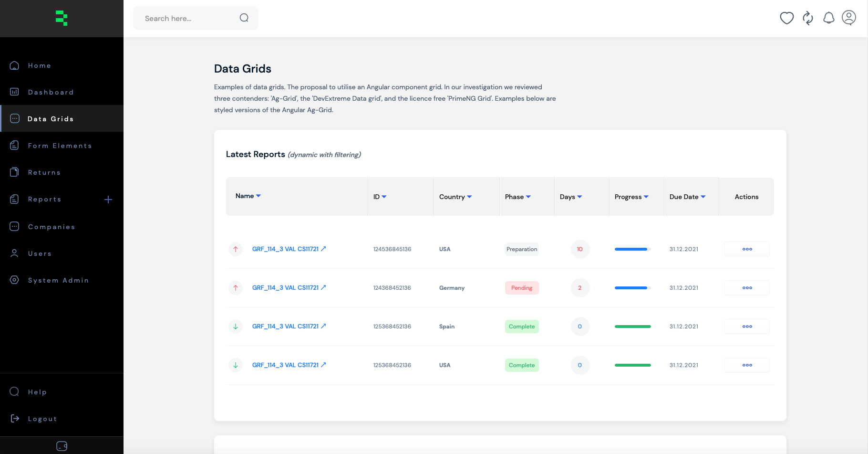Open Users in the sidebar
The image size is (868, 454).
coord(62,253)
